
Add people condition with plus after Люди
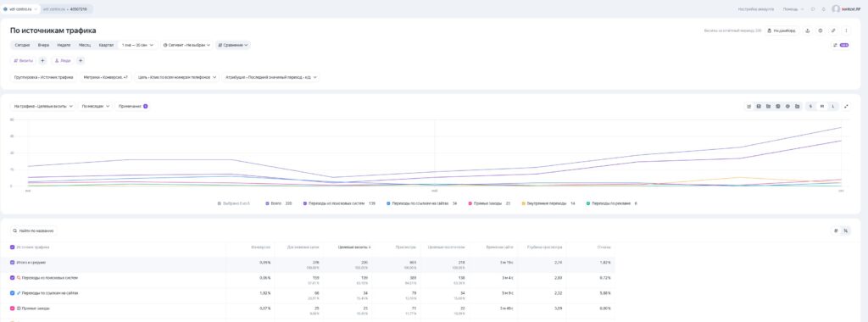pos(81,60)
